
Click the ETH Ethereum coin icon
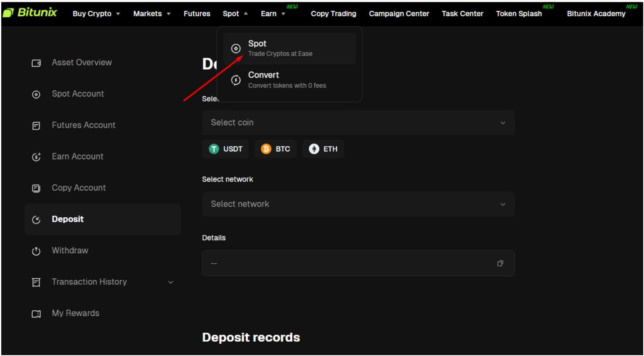pyautogui.click(x=314, y=149)
